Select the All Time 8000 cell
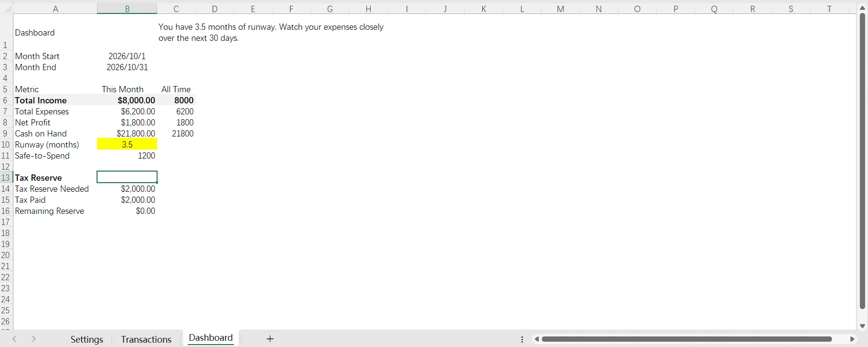Screen dimensions: 868x347 [x=176, y=100]
